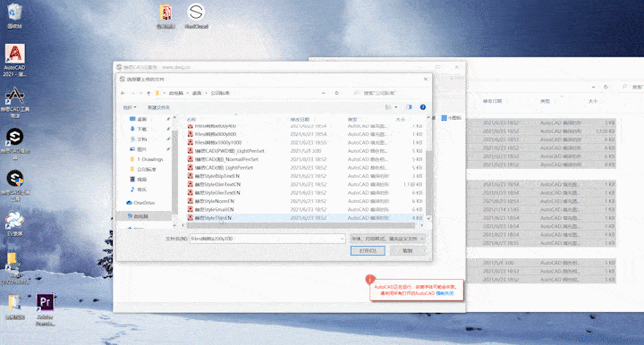Select the StyleBigTextEN file

coord(305,176)
